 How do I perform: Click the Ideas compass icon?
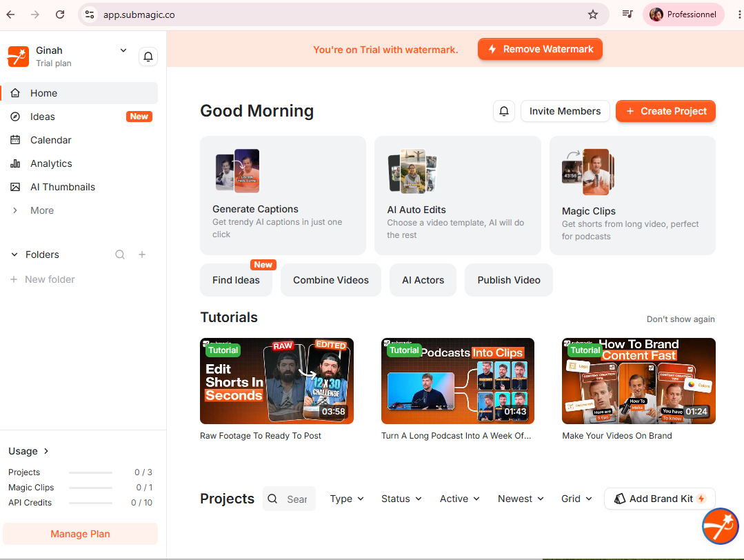coord(15,117)
